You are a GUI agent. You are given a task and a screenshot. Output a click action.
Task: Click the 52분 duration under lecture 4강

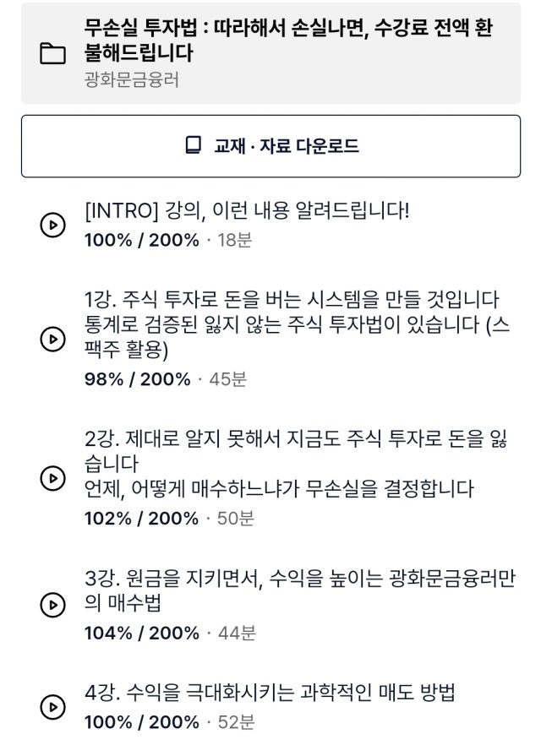[x=236, y=722]
